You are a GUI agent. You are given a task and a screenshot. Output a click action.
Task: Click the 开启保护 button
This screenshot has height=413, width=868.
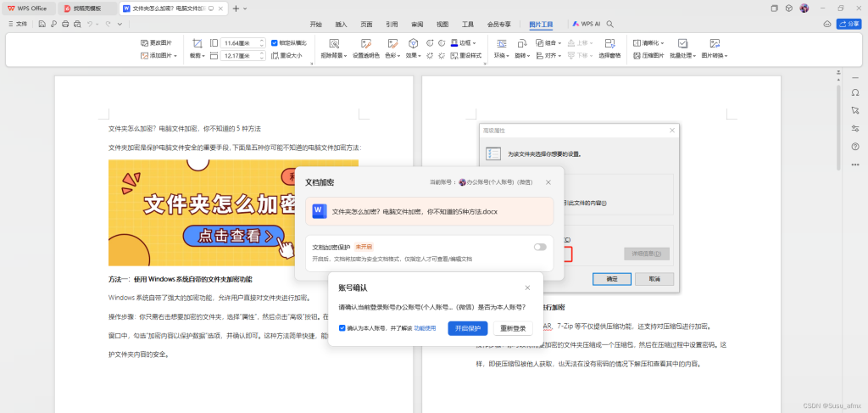click(467, 328)
